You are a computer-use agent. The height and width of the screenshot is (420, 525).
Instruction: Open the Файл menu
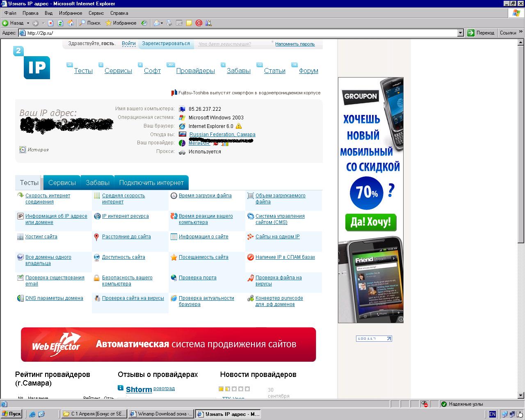(x=10, y=13)
